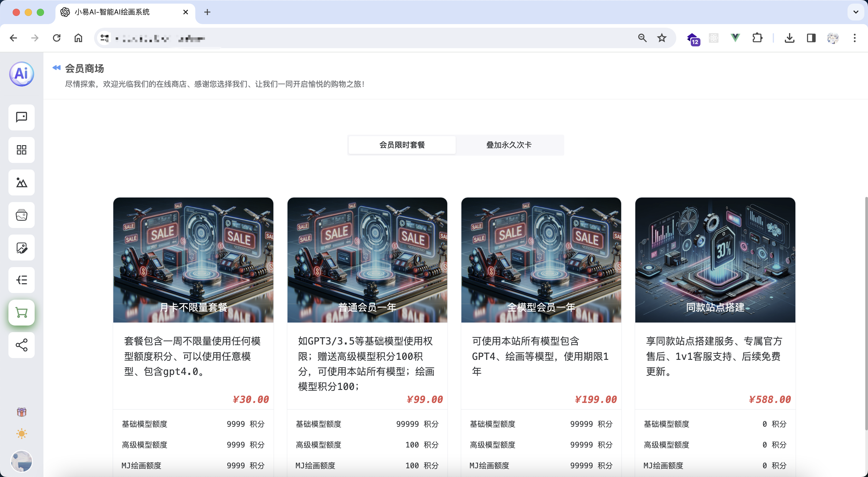868x477 pixels.
Task: Open the mind-map outline sidebar icon
Action: coord(22,280)
